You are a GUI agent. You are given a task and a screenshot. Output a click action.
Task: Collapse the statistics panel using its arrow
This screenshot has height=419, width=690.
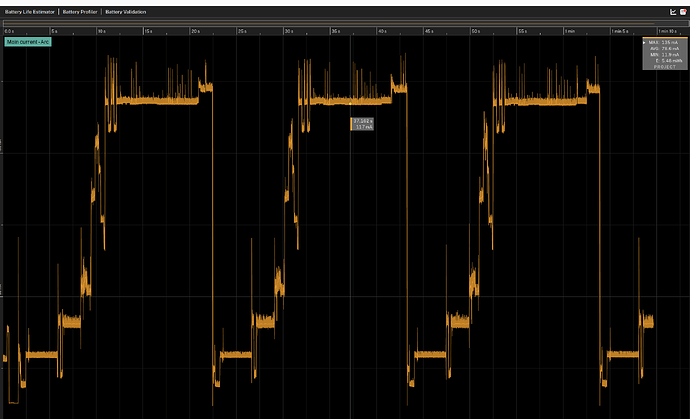pos(644,42)
